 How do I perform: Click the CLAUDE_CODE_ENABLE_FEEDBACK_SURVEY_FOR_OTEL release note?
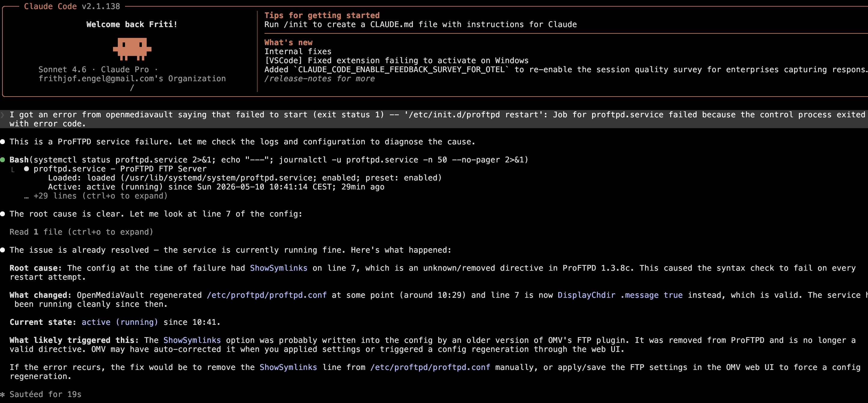point(566,70)
